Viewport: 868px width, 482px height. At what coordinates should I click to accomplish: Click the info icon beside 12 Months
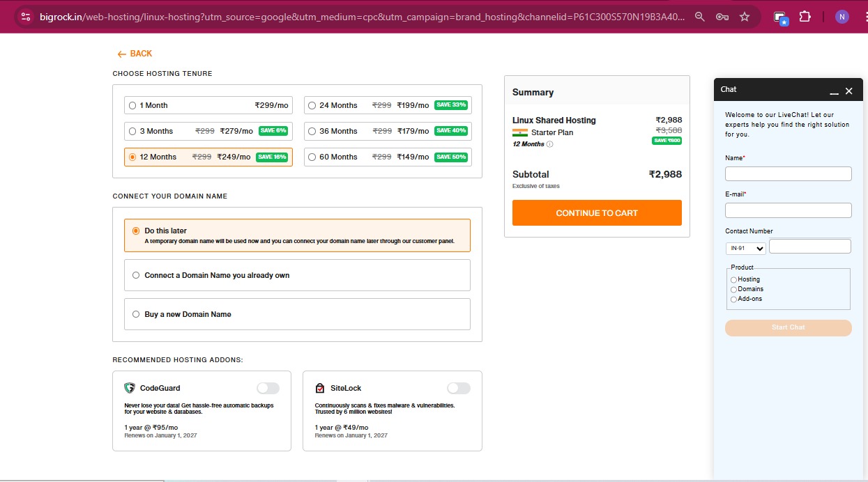549,145
